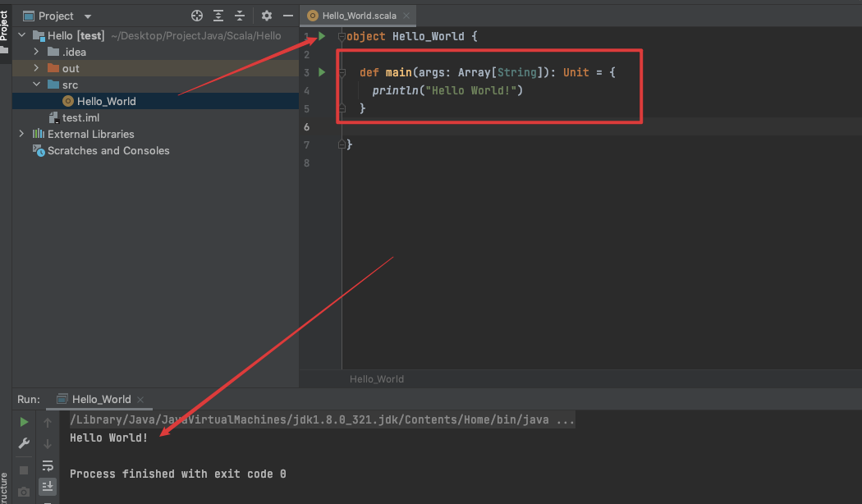Expand External Libraries node
Image resolution: width=862 pixels, height=504 pixels.
click(x=21, y=134)
